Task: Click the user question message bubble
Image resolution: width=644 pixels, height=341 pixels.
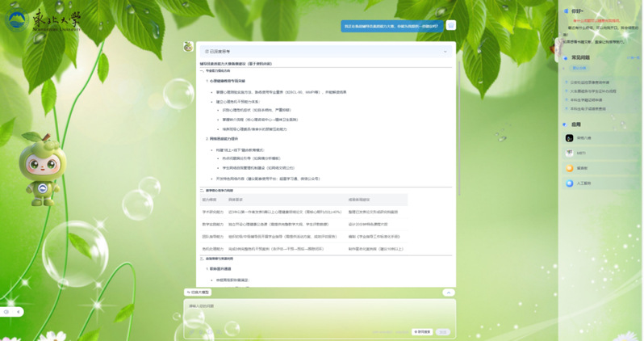Action: click(392, 26)
